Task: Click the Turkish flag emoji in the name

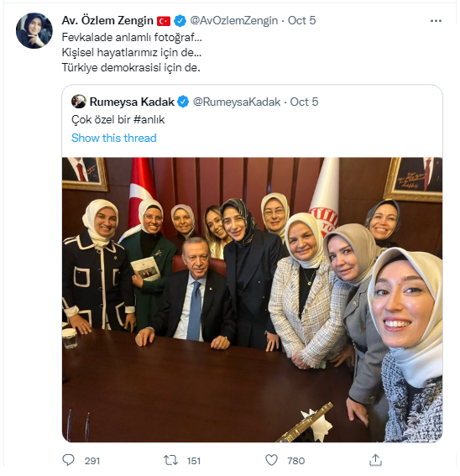Action: tap(164, 21)
